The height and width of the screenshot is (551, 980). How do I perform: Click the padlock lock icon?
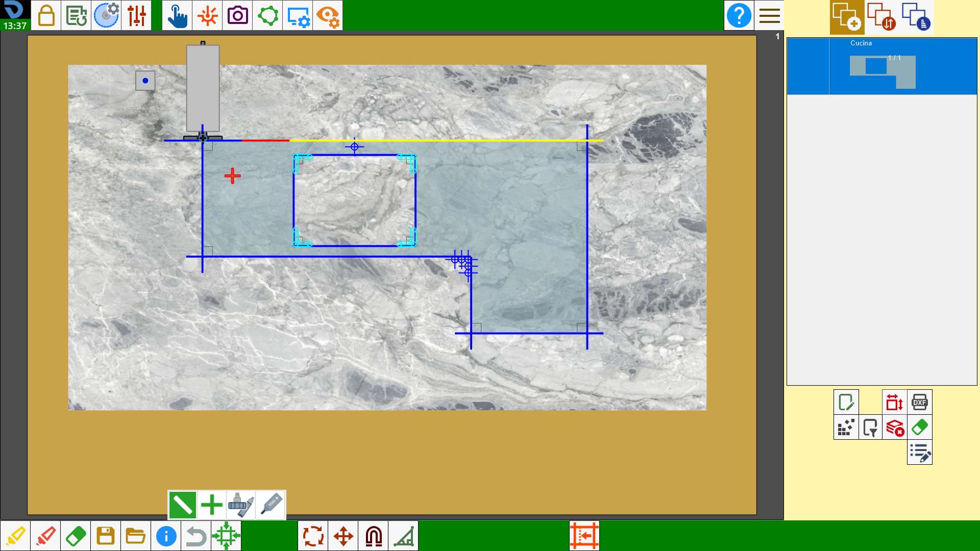click(46, 15)
